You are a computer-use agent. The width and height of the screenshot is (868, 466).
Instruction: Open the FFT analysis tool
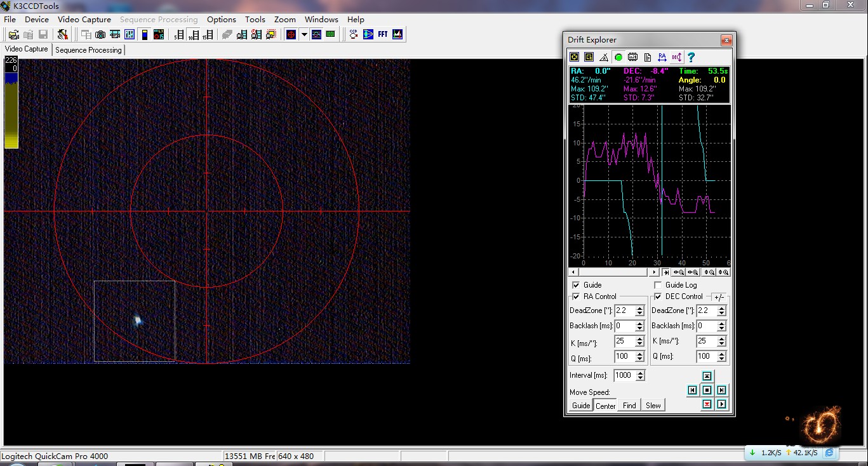[383, 34]
